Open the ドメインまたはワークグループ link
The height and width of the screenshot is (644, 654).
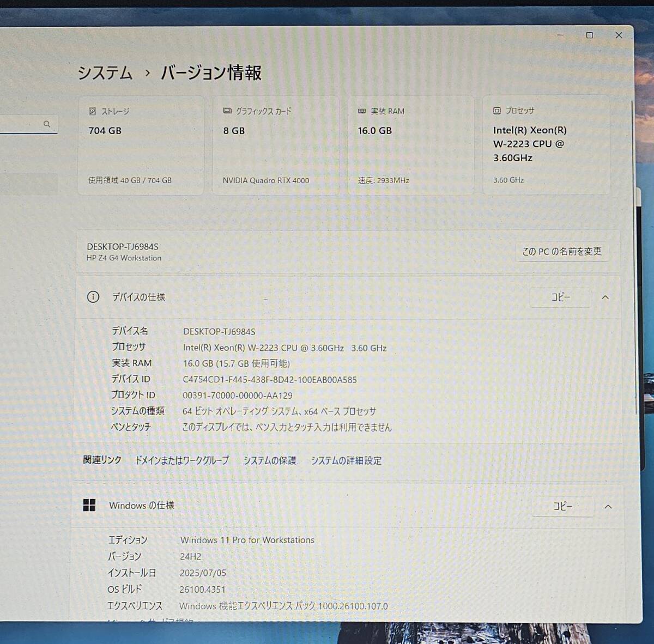point(182,460)
